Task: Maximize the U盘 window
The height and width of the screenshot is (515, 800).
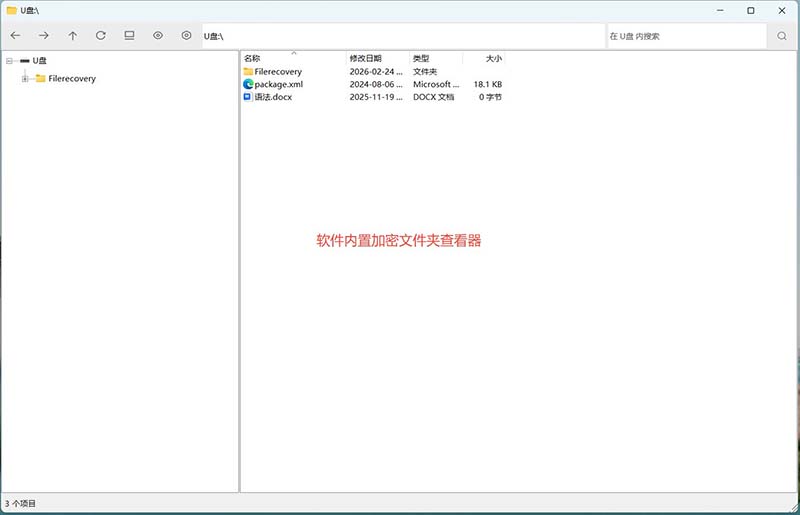Action: pyautogui.click(x=751, y=10)
